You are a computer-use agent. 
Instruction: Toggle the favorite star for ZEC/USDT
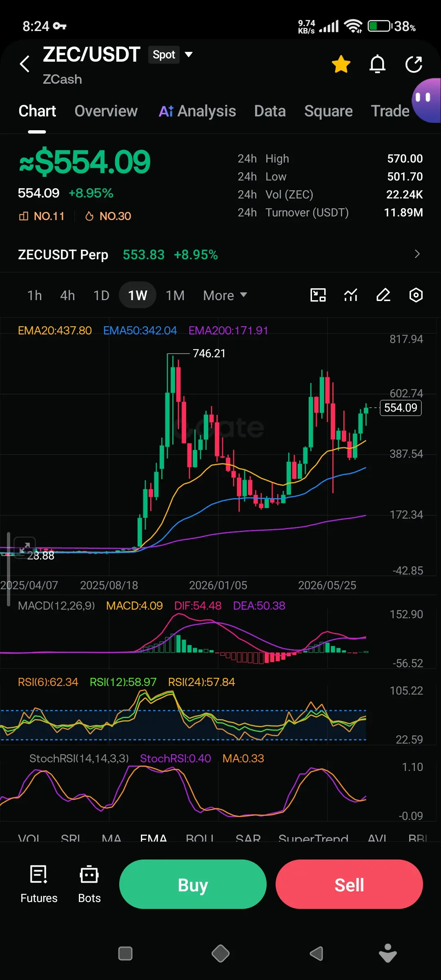click(x=341, y=64)
